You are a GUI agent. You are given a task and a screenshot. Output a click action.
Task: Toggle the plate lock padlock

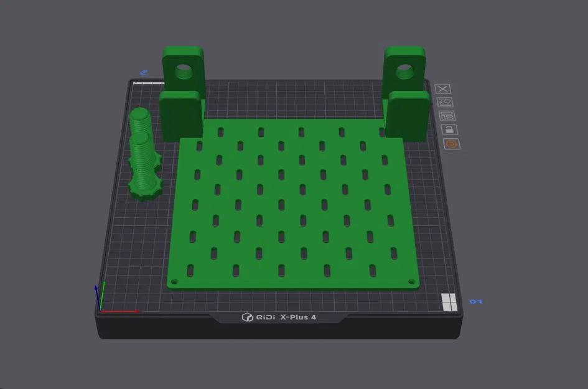click(x=449, y=130)
